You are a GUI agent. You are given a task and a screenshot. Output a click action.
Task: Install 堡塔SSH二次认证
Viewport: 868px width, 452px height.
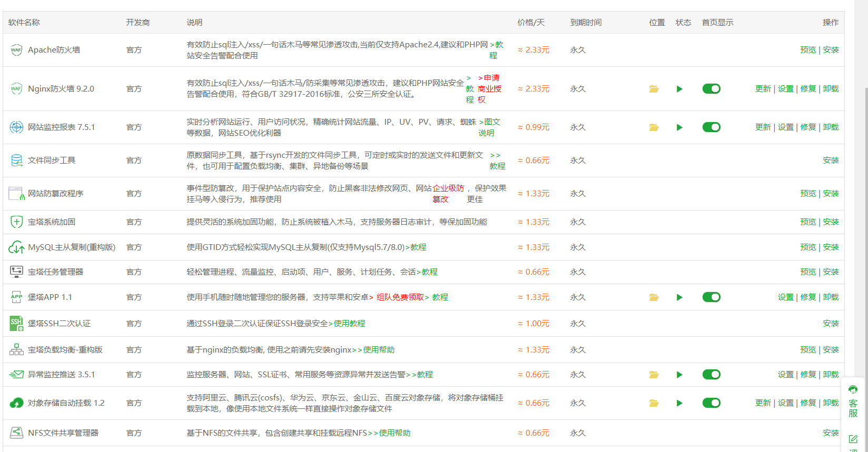click(831, 324)
